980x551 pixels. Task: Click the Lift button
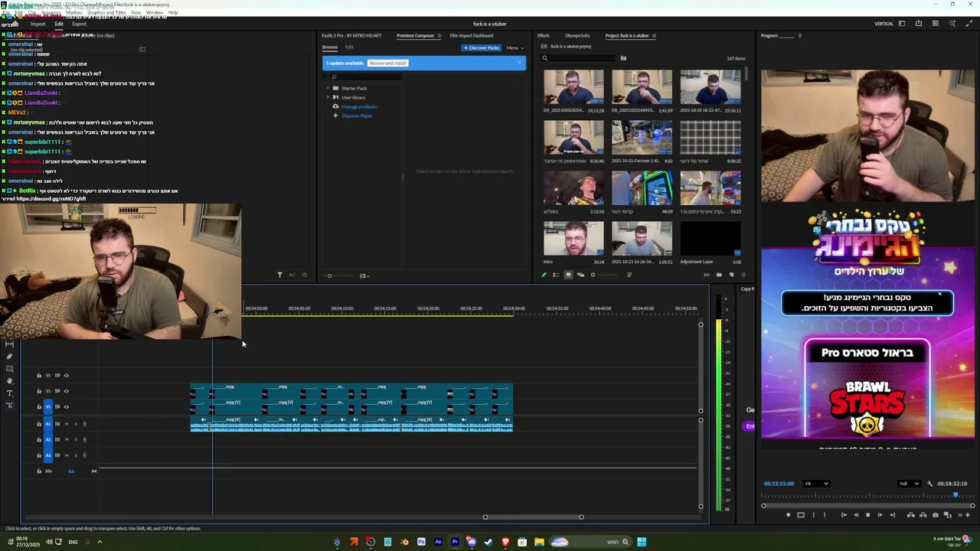pos(910,515)
